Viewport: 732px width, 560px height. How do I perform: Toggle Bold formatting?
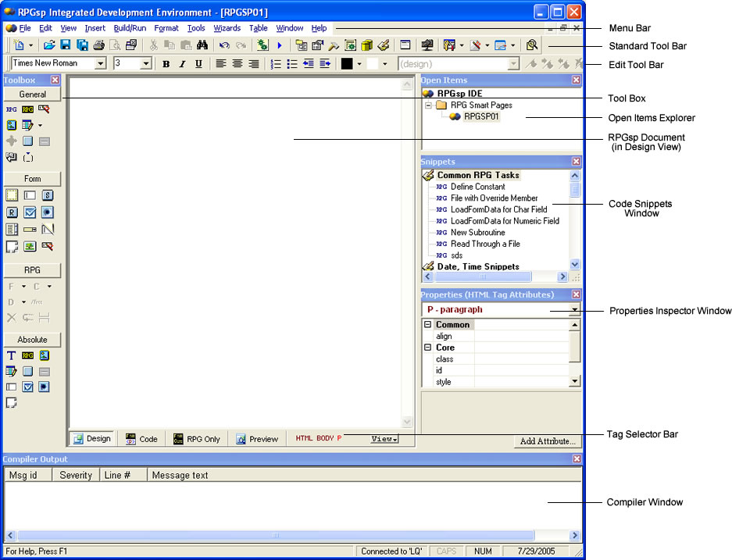click(x=166, y=64)
